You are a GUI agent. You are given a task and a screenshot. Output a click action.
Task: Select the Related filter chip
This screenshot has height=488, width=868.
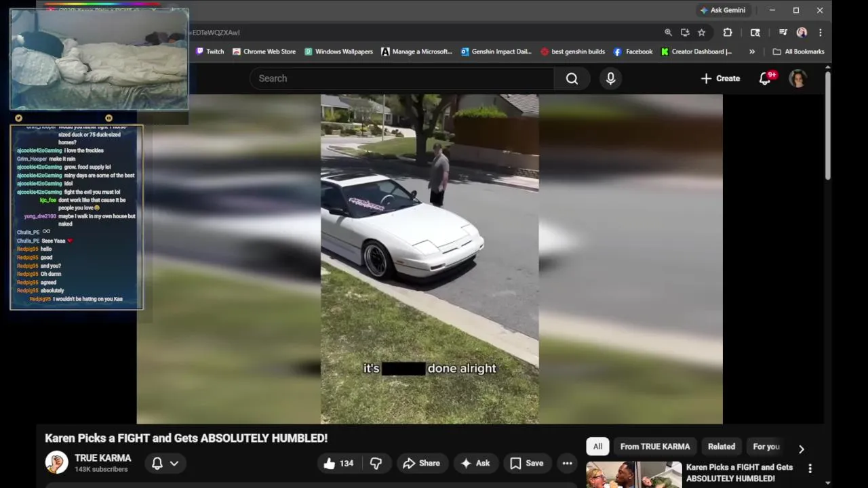click(722, 447)
